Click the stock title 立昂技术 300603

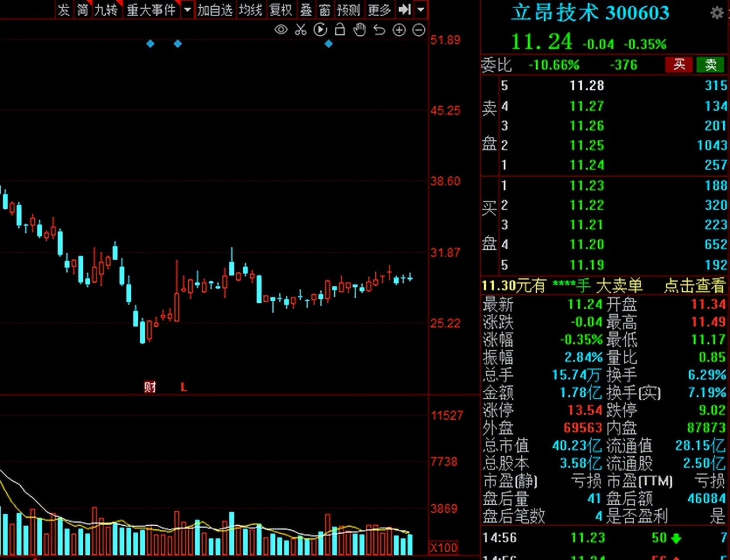[590, 13]
